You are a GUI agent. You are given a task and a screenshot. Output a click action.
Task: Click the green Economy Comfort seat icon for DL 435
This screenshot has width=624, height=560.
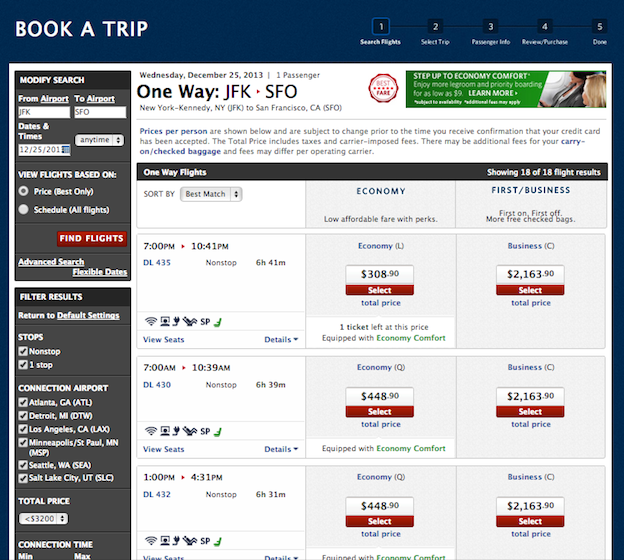point(216,321)
